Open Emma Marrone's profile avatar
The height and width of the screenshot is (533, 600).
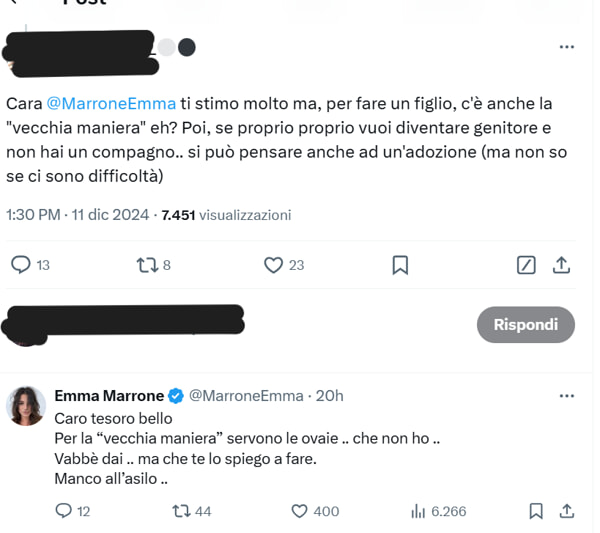(x=25, y=407)
